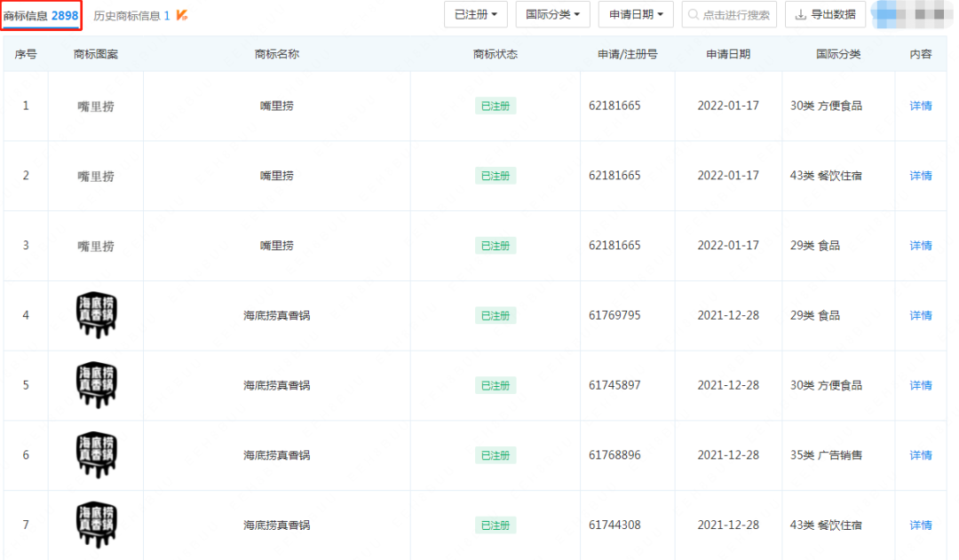Image resolution: width=959 pixels, height=560 pixels.
Task: Switch to the 商标信息 2898 tab
Action: [x=41, y=15]
